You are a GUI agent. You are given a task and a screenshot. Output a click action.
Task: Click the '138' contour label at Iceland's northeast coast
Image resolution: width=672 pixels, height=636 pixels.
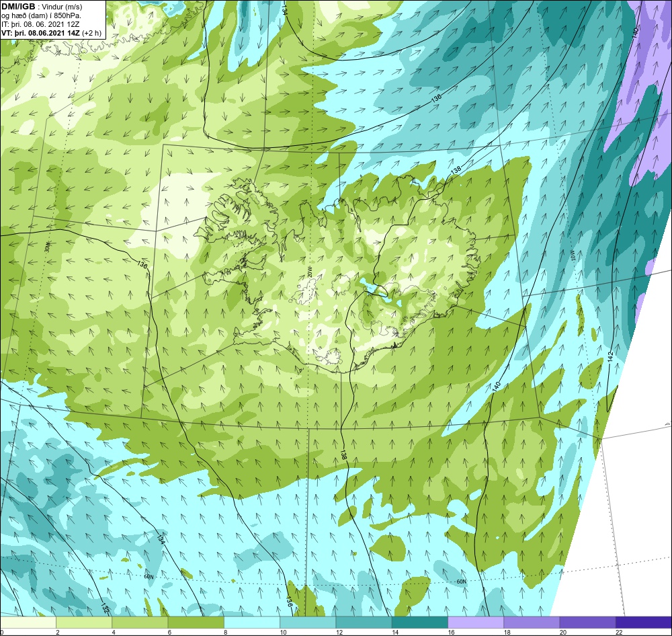[x=456, y=170]
